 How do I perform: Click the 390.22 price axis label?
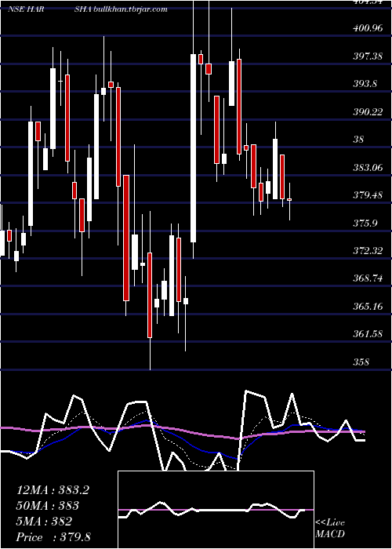[x=368, y=112]
